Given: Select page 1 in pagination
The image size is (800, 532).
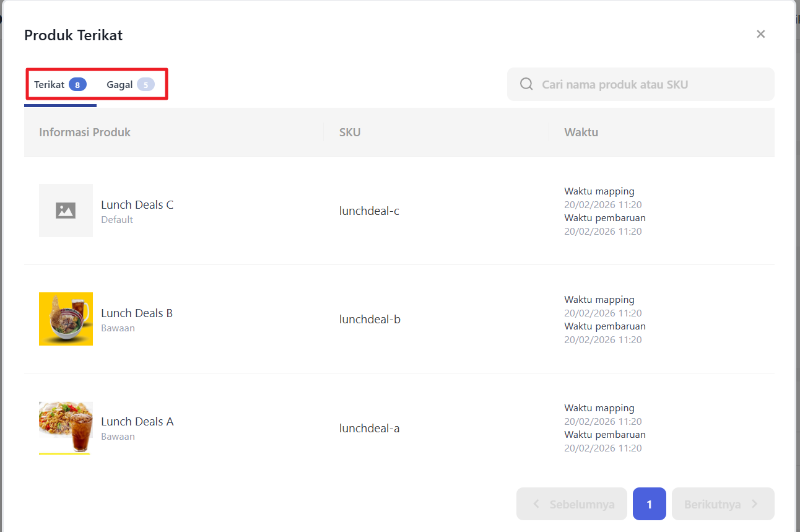Looking at the screenshot, I should [649, 504].
